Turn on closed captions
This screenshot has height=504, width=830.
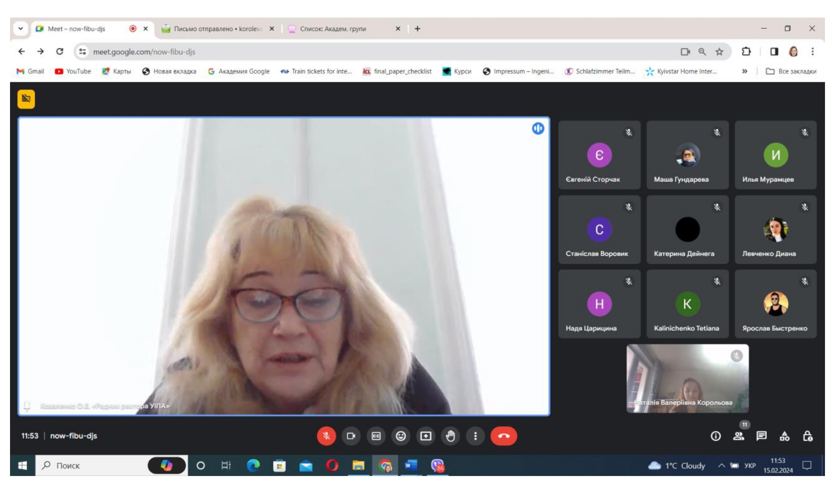pos(376,436)
